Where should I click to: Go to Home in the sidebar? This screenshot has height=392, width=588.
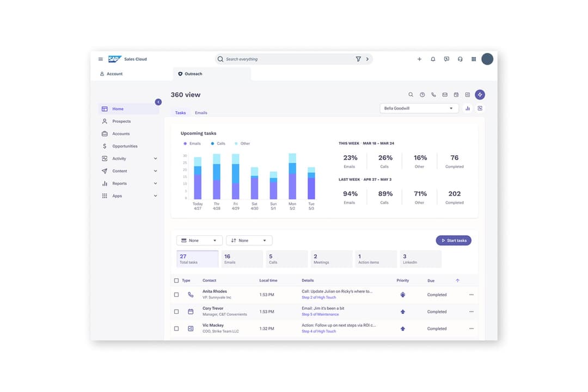(x=128, y=109)
